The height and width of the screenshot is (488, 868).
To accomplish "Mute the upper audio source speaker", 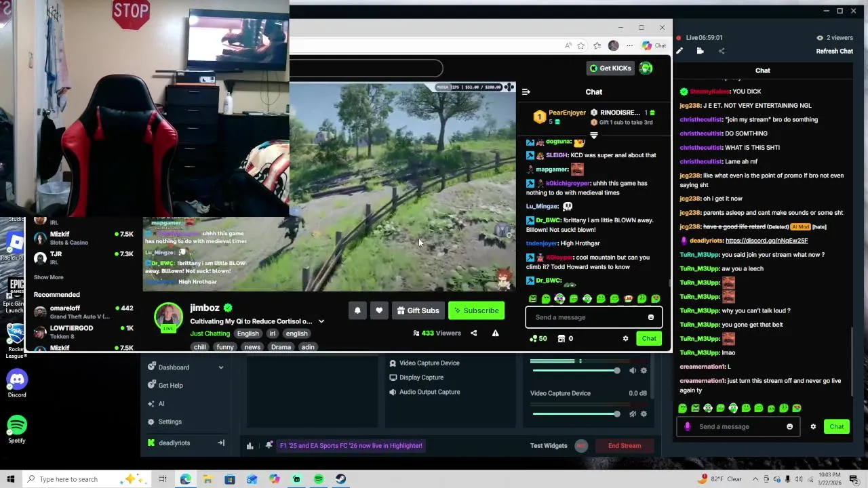I will pyautogui.click(x=633, y=371).
